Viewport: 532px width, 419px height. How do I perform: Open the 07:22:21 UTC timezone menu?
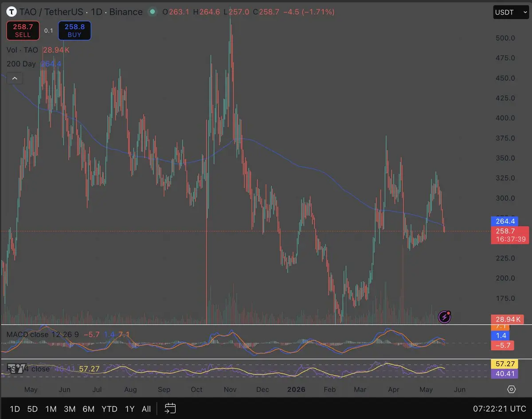499,409
